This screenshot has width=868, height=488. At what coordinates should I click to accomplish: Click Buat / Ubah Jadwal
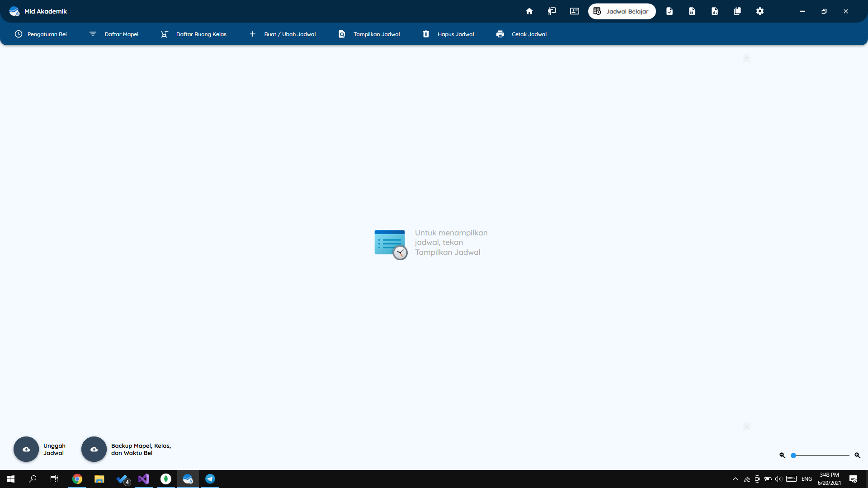click(x=283, y=34)
